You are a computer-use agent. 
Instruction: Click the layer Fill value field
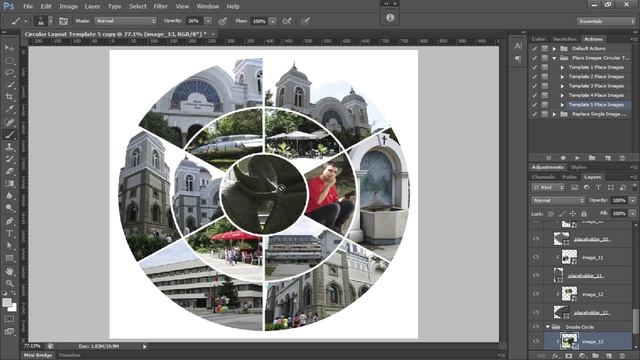click(619, 213)
